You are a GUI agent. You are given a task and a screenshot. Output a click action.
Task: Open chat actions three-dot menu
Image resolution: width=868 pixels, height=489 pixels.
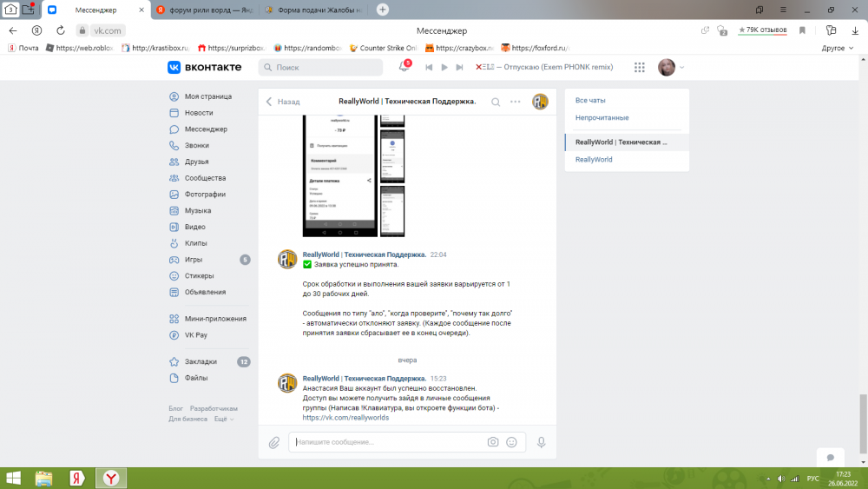click(516, 102)
